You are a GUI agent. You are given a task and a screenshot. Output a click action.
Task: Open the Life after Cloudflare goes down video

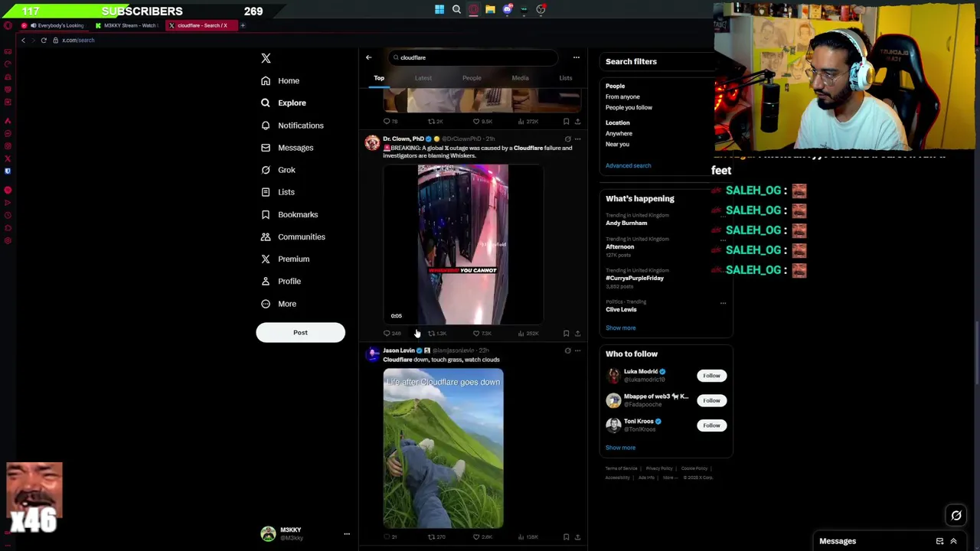(x=443, y=448)
